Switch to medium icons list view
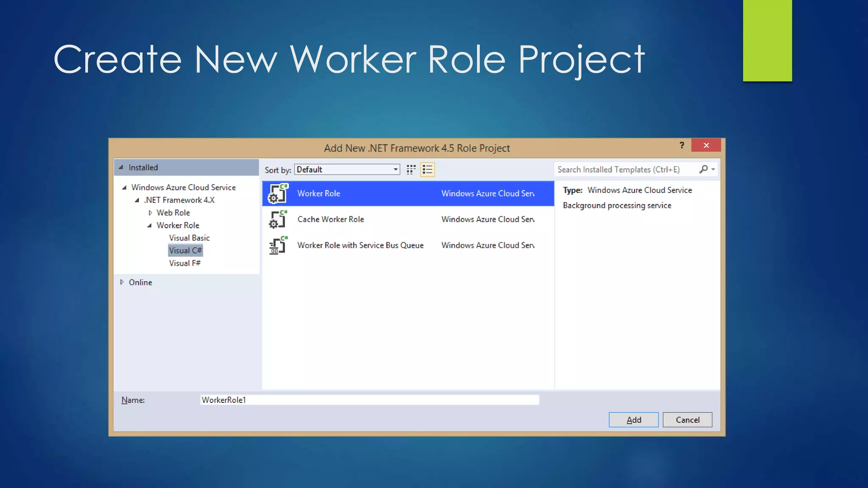 427,169
